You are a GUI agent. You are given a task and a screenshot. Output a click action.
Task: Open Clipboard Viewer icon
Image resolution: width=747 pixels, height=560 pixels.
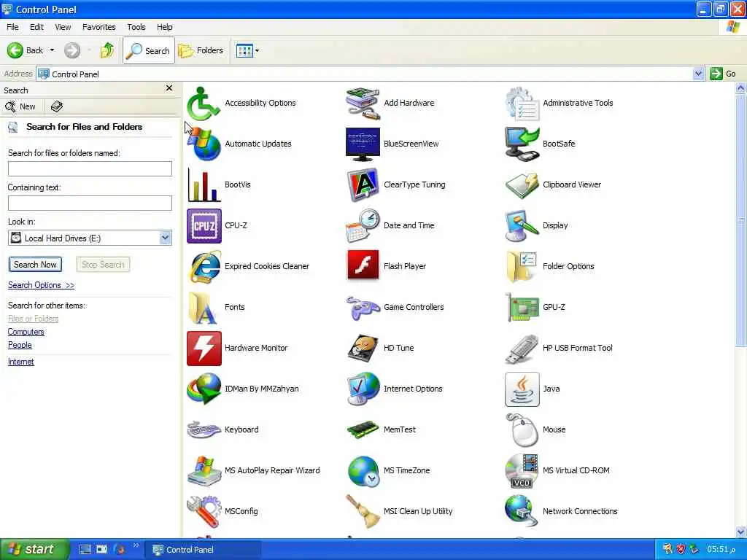(522, 184)
